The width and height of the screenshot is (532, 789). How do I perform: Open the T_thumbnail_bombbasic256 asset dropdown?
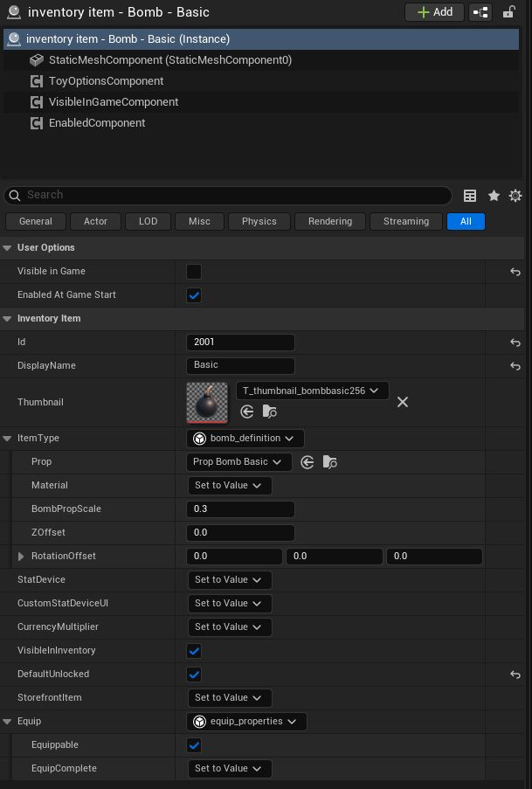[x=312, y=391]
